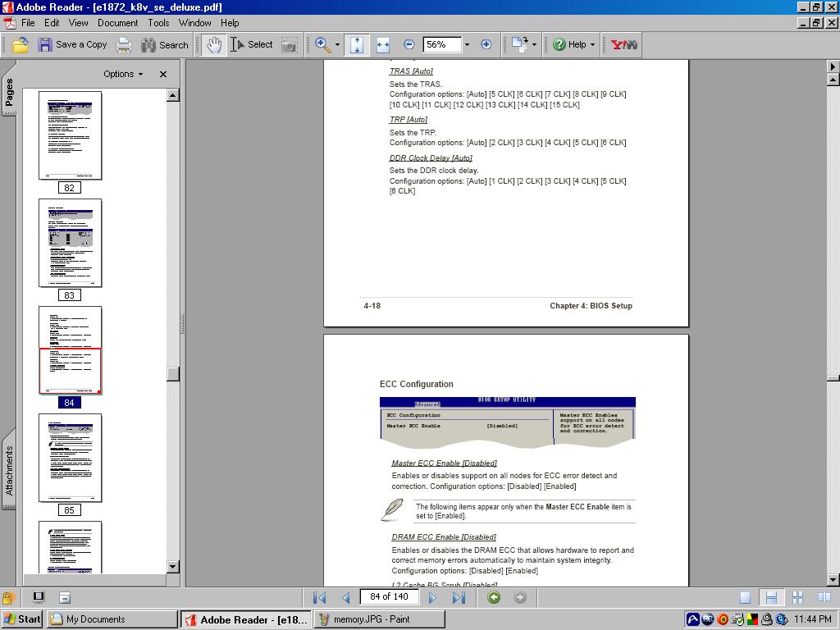Click the Fit Page button
The image size is (840, 630).
(x=357, y=45)
